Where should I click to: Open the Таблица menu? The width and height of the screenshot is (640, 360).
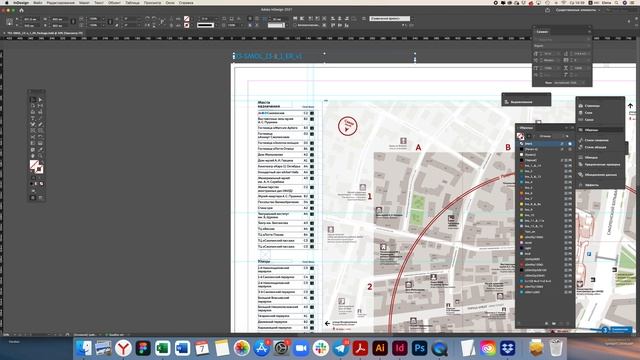[x=132, y=2]
